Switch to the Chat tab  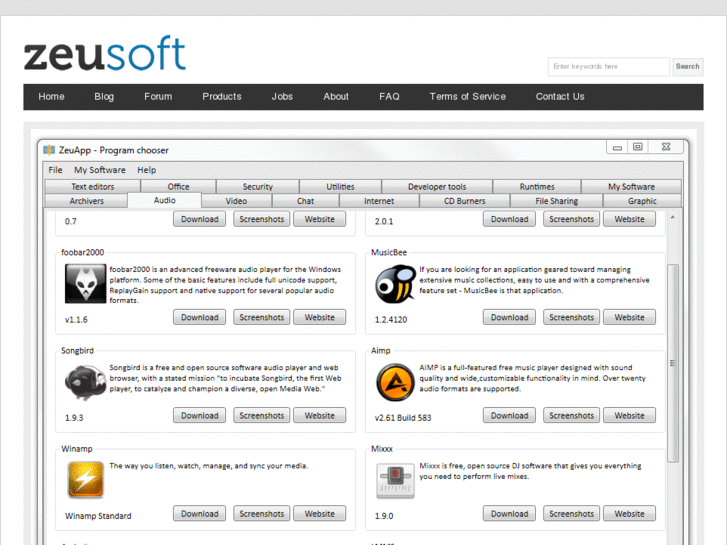point(306,201)
